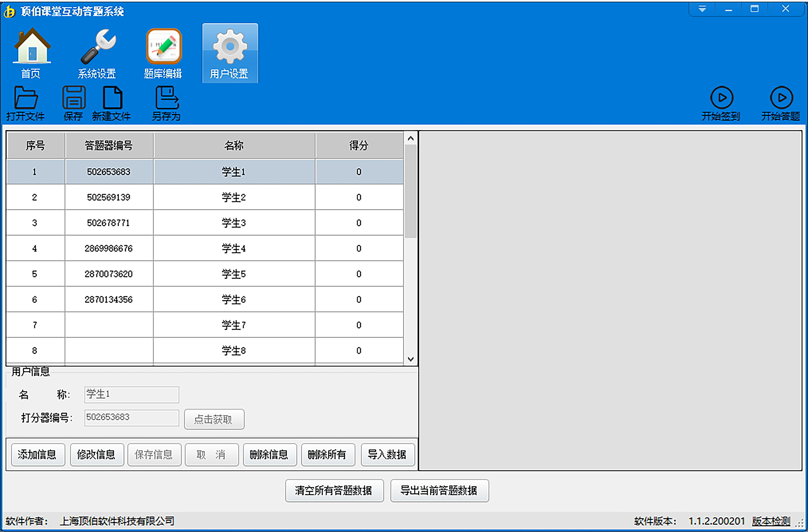Click the 打分器编号 input field

[131, 418]
